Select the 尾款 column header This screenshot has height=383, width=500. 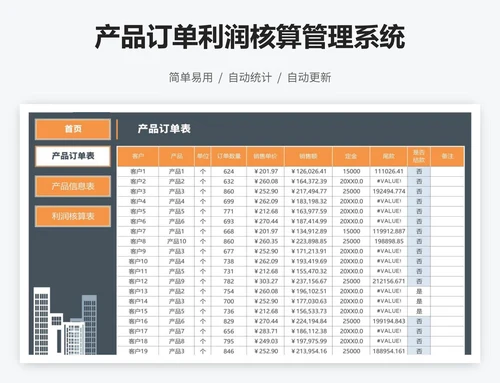click(389, 156)
